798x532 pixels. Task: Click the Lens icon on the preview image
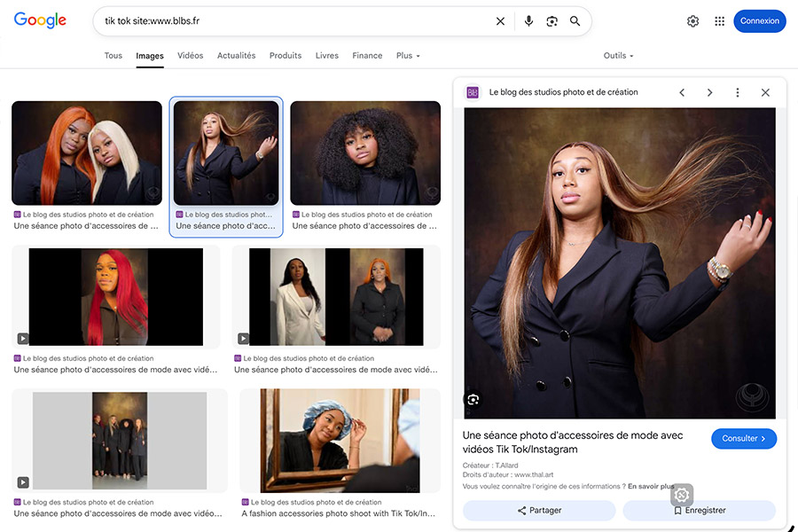[473, 400]
